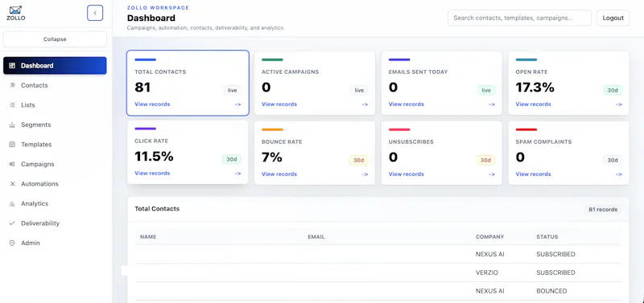
Task: Click the Automations shuffle icon
Action: tap(12, 184)
